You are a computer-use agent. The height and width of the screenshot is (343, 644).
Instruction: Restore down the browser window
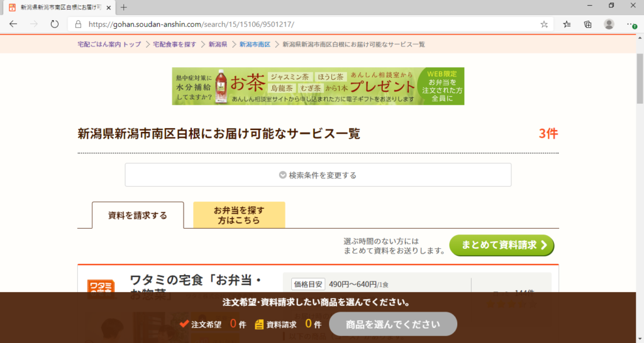[x=611, y=5]
